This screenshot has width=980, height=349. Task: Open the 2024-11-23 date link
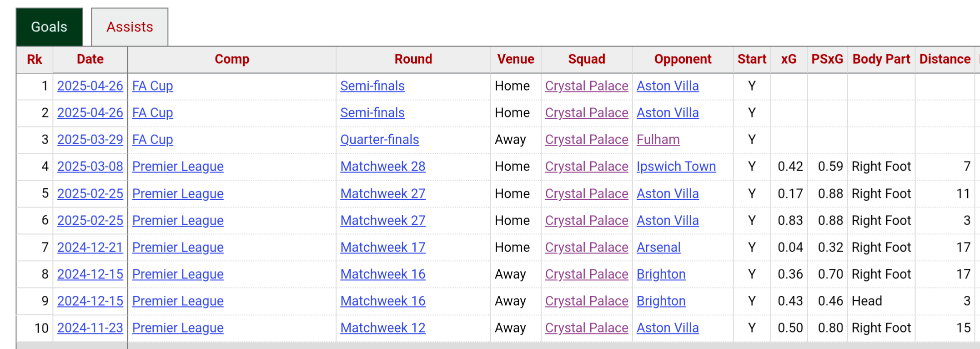(x=90, y=328)
